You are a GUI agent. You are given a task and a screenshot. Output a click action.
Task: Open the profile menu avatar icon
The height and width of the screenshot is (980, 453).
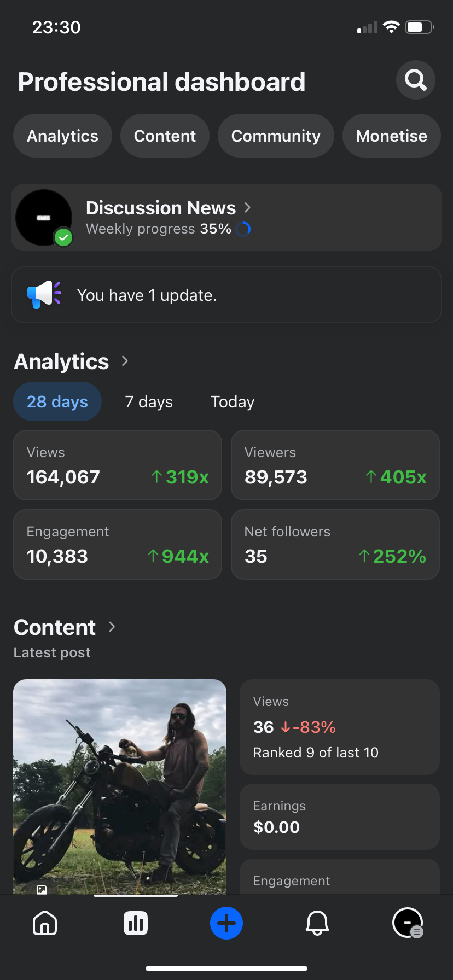coord(408,923)
